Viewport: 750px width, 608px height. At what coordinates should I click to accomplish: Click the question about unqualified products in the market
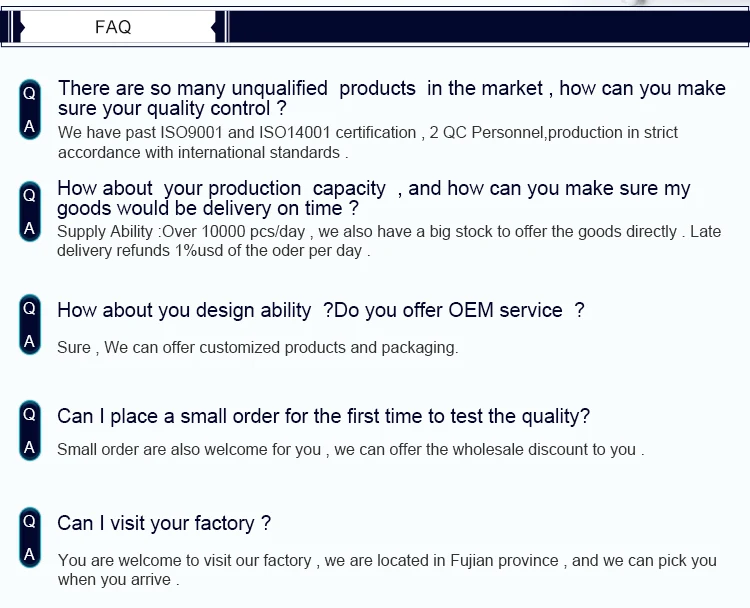coord(391,98)
